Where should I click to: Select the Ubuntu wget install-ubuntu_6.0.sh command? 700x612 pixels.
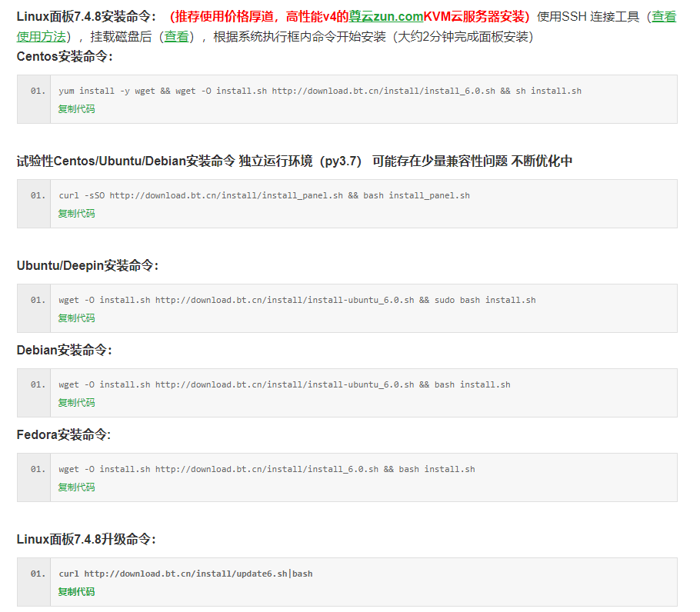(x=298, y=299)
